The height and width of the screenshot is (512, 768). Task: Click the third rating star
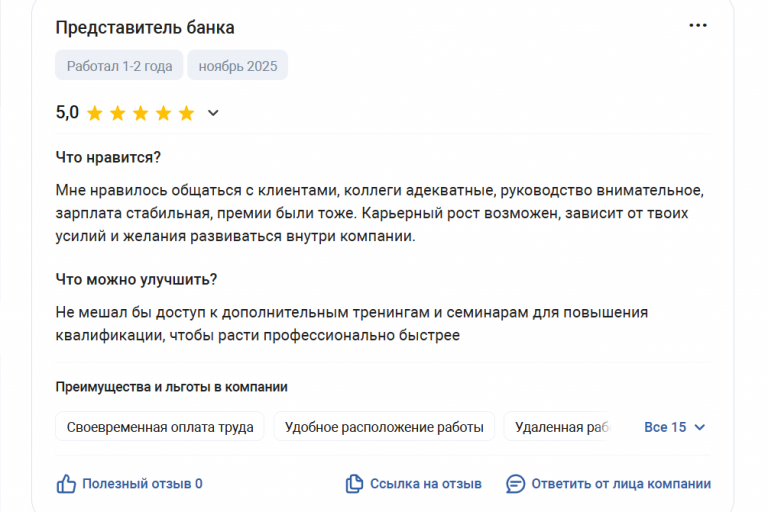click(x=141, y=113)
